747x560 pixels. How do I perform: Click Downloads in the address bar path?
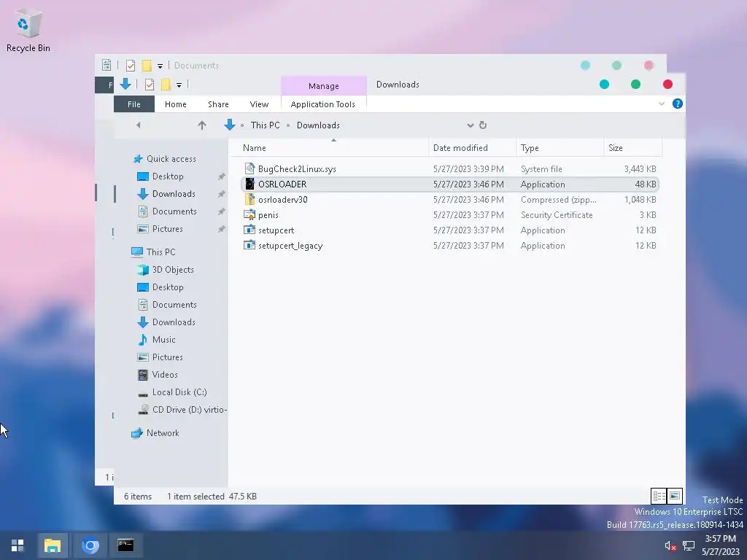coord(318,125)
